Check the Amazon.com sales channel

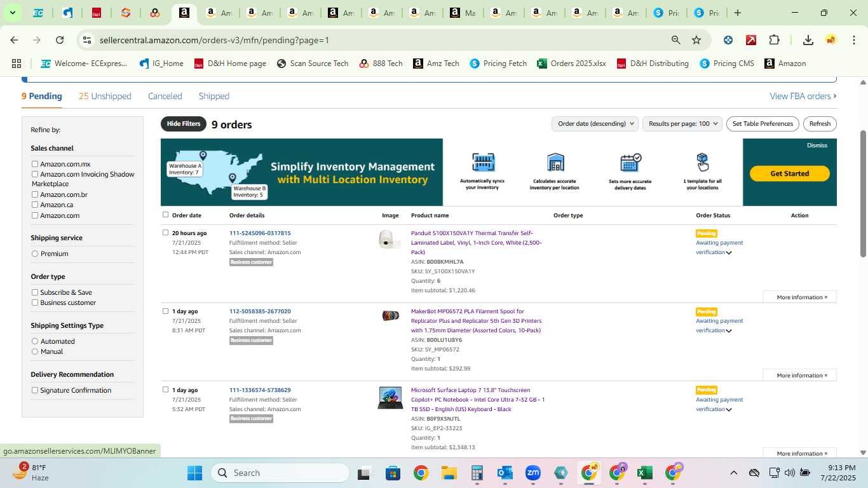pyautogui.click(x=35, y=215)
